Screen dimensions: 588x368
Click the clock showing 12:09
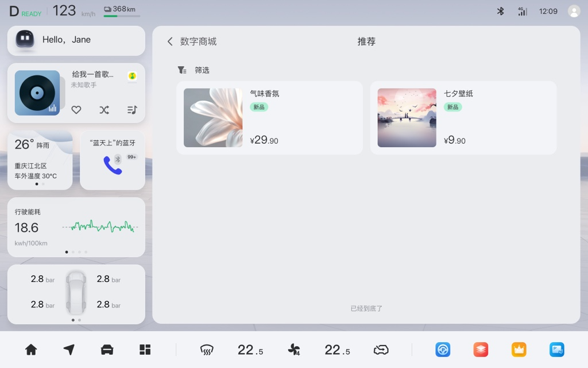[548, 11]
